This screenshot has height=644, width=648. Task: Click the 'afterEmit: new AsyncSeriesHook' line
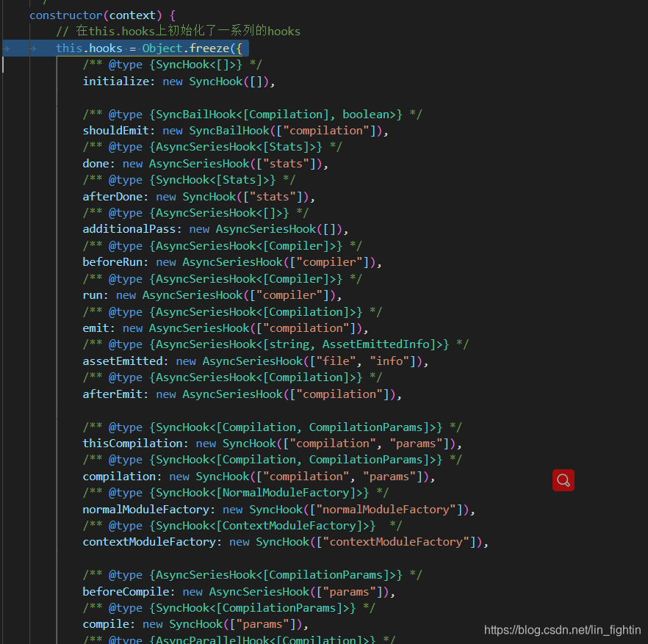coord(242,394)
